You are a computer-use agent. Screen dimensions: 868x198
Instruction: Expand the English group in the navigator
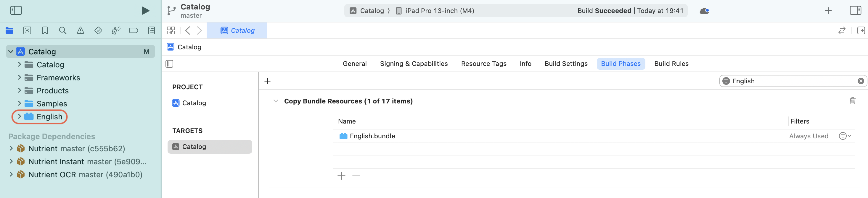point(19,117)
